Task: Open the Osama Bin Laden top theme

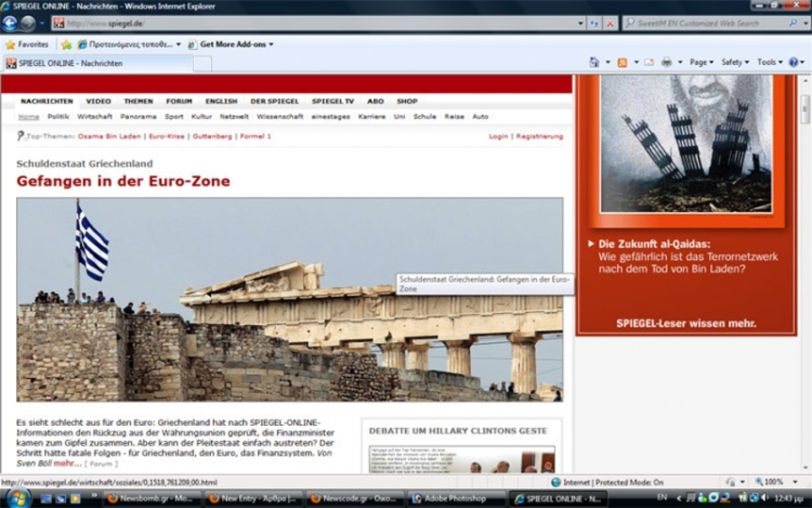Action: [109, 136]
